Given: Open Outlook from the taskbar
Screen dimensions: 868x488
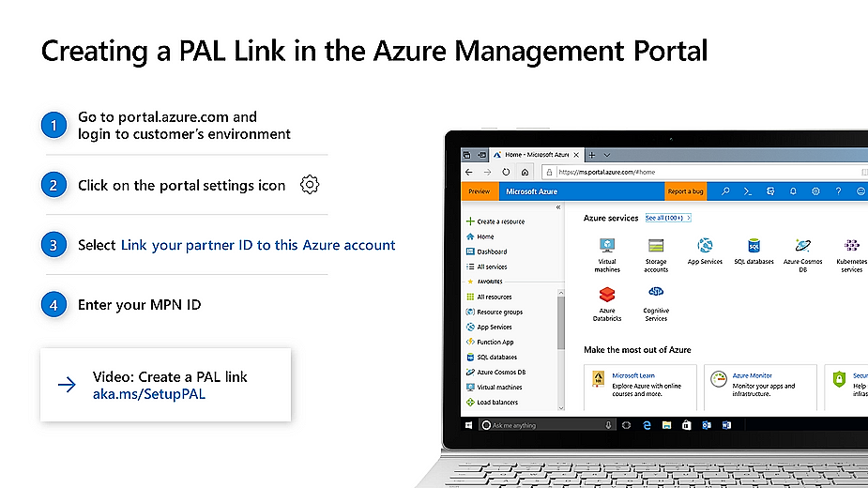Looking at the screenshot, I should (707, 425).
